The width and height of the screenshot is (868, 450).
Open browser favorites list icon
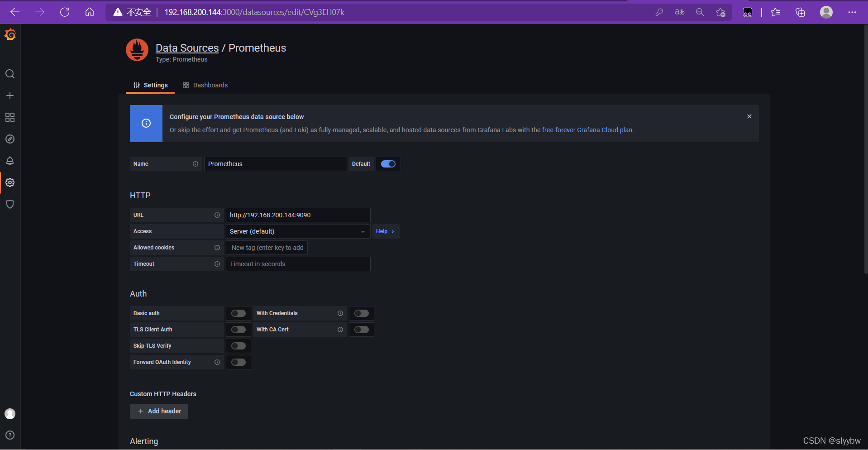[x=775, y=12]
